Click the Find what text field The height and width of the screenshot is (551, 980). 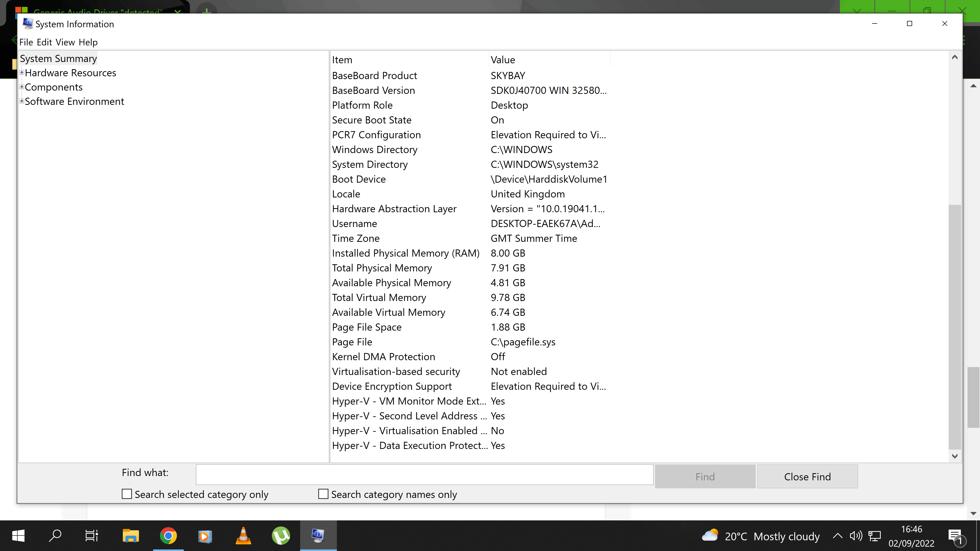[424, 474]
